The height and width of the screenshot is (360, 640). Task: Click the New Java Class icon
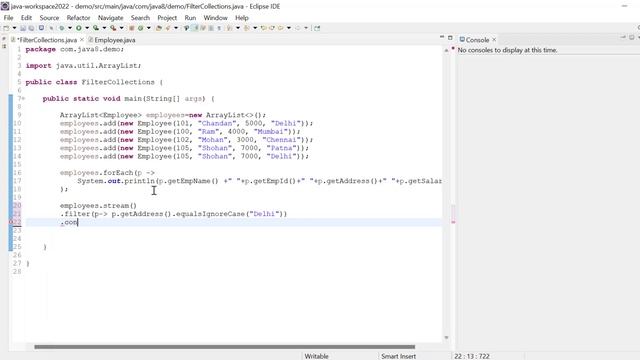[140, 28]
